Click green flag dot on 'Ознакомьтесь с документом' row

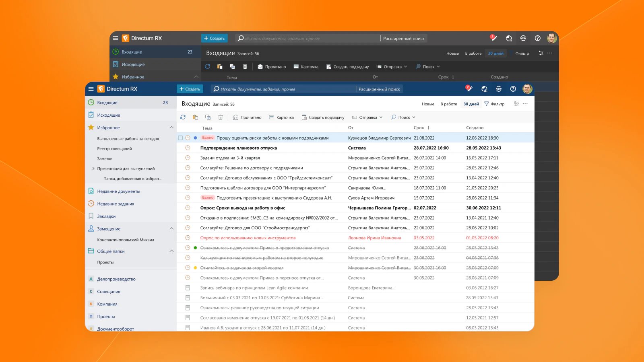(195, 248)
